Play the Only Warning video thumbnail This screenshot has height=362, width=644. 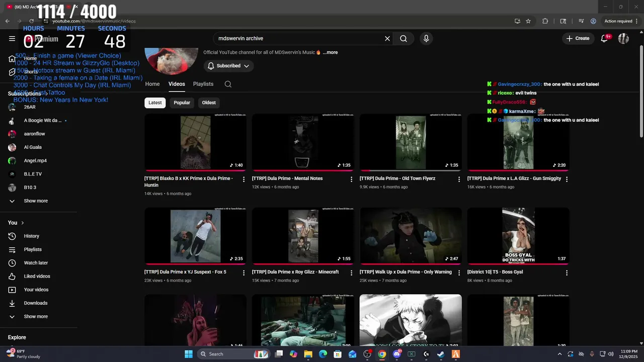[411, 236]
